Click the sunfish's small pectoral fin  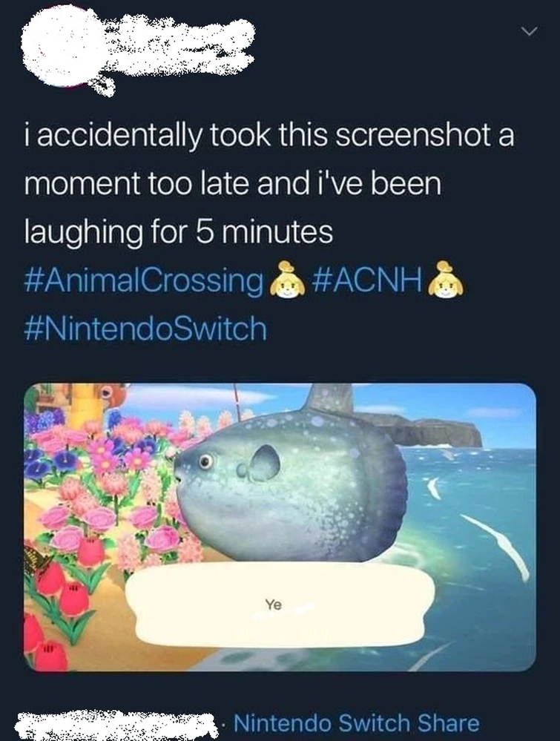tap(263, 464)
